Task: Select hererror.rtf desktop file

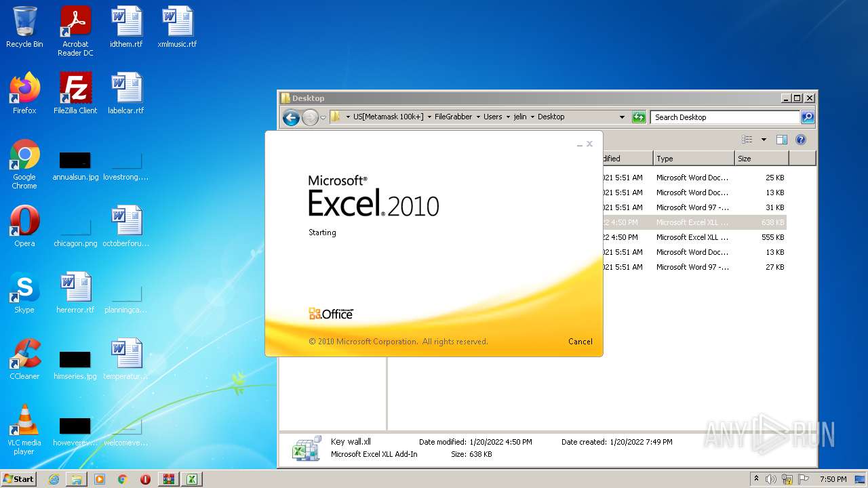Action: pyautogui.click(x=75, y=293)
